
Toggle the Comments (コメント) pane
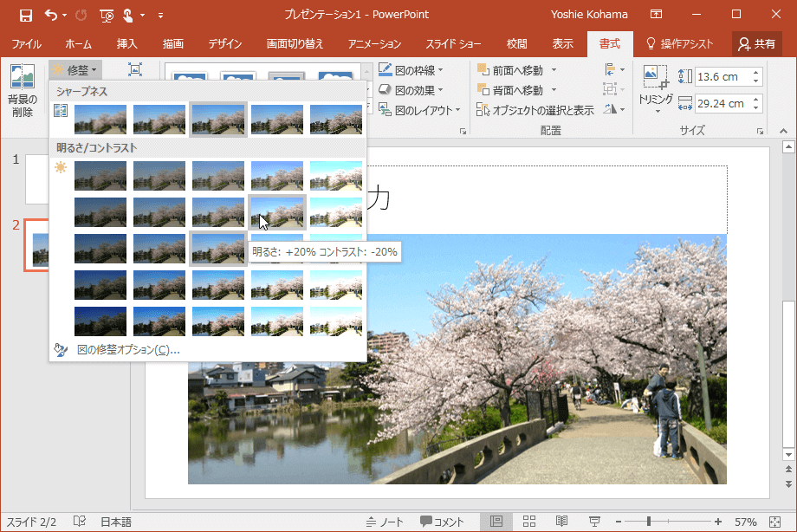click(x=443, y=522)
